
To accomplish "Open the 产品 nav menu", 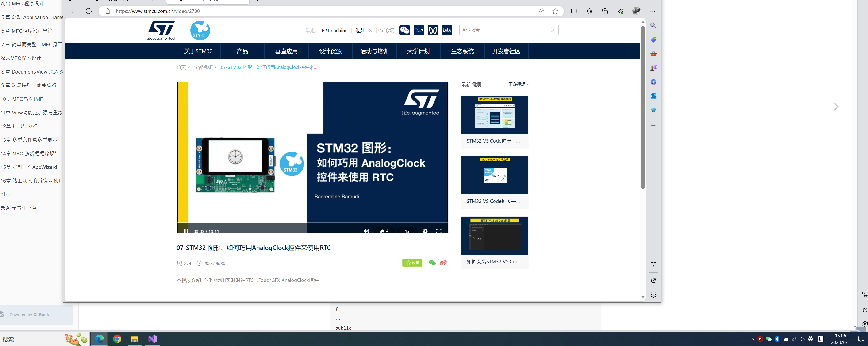I will [x=242, y=51].
